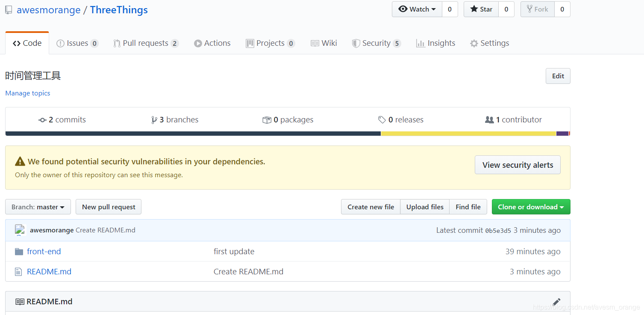View the 0 packages link
The width and height of the screenshot is (644, 315).
[288, 120]
